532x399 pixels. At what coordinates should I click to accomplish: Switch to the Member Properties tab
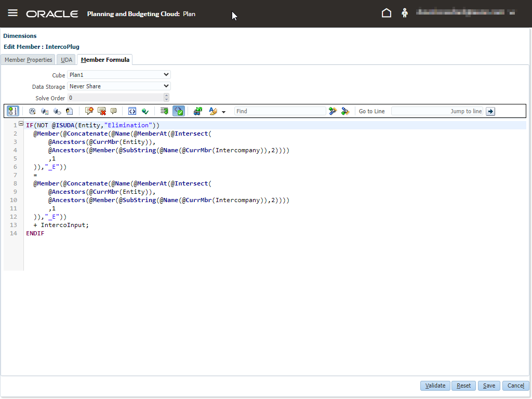pyautogui.click(x=28, y=60)
